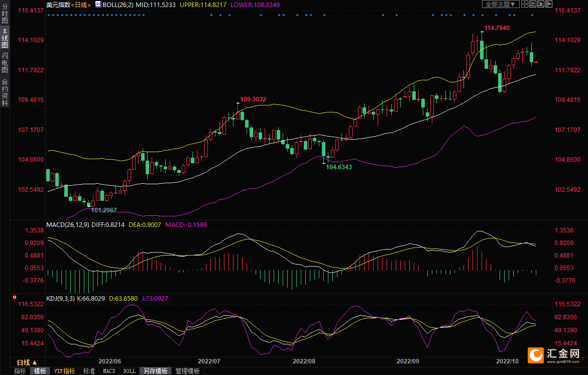The image size is (588, 375).
Task: Open the 闪电图 vertical tab
Action: click(x=5, y=63)
